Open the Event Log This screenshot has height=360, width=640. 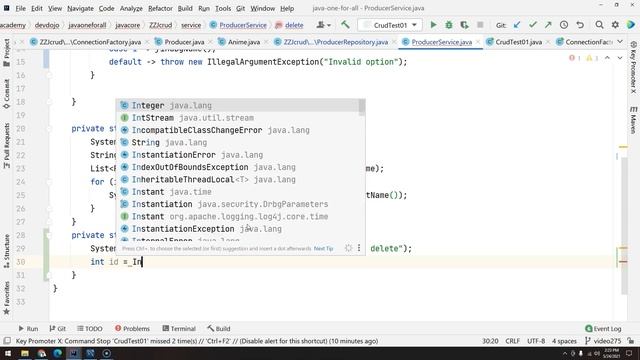603,328
